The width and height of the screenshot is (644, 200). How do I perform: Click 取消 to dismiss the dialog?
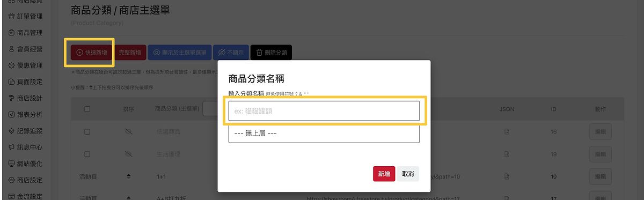[x=408, y=174]
